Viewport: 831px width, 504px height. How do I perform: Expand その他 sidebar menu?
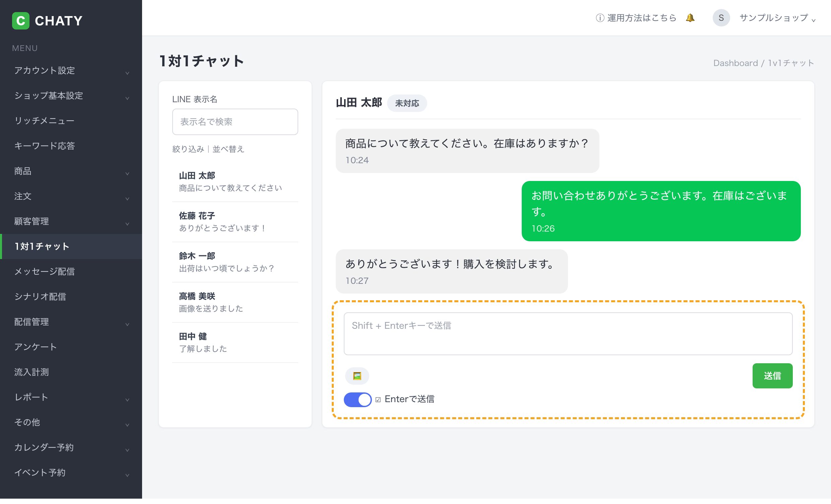pyautogui.click(x=71, y=422)
